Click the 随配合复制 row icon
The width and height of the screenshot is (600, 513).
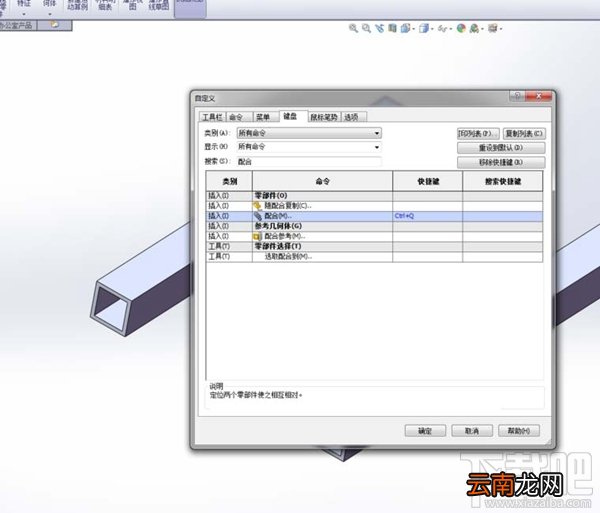[258, 206]
